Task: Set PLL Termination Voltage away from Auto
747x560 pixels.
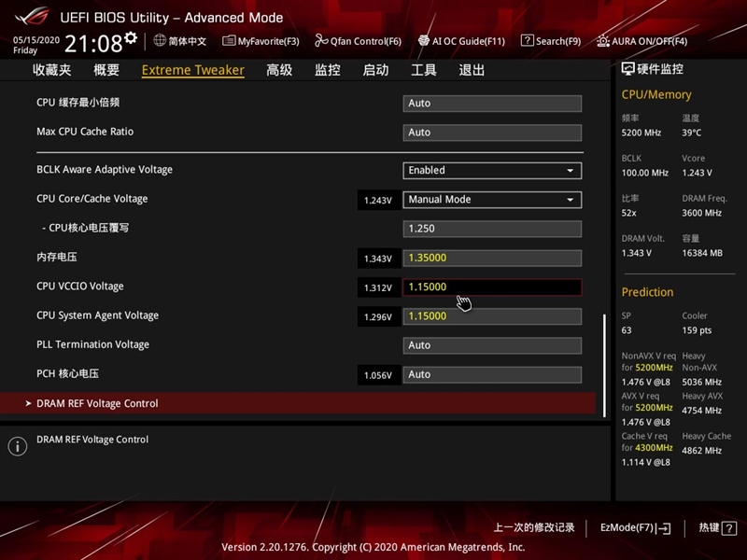Action: coord(492,344)
